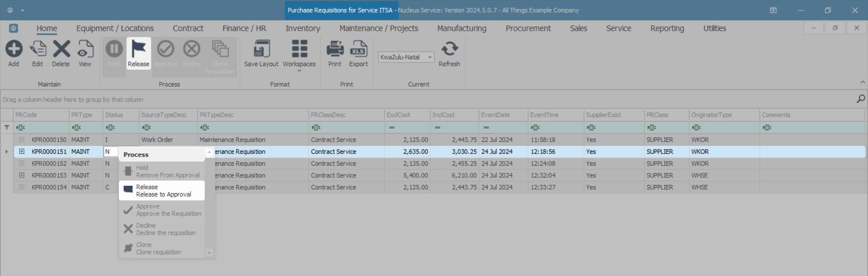The height and width of the screenshot is (276, 868).
Task: Sort by the Status column header
Action: [x=121, y=115]
